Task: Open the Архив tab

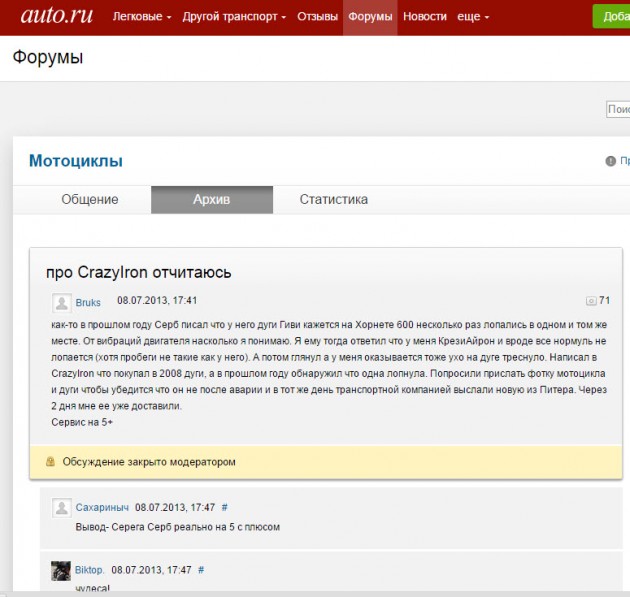Action: tap(211, 200)
